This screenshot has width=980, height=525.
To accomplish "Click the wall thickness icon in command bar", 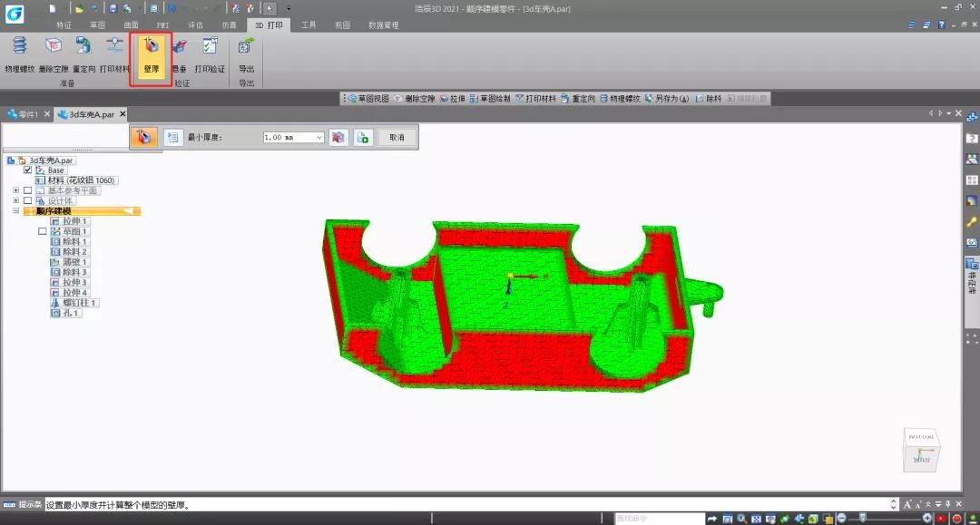I will coord(143,137).
